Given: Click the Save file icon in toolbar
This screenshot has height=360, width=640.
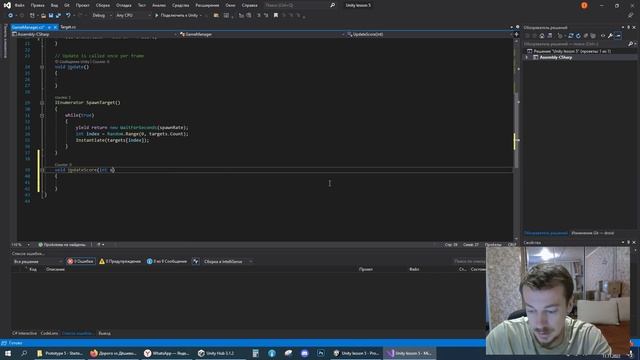Looking at the screenshot, I should 51,16.
